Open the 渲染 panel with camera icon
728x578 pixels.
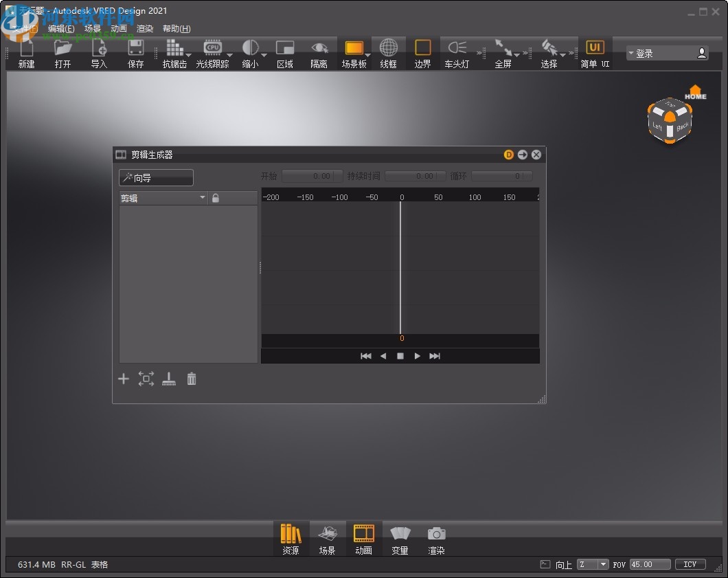point(437,538)
